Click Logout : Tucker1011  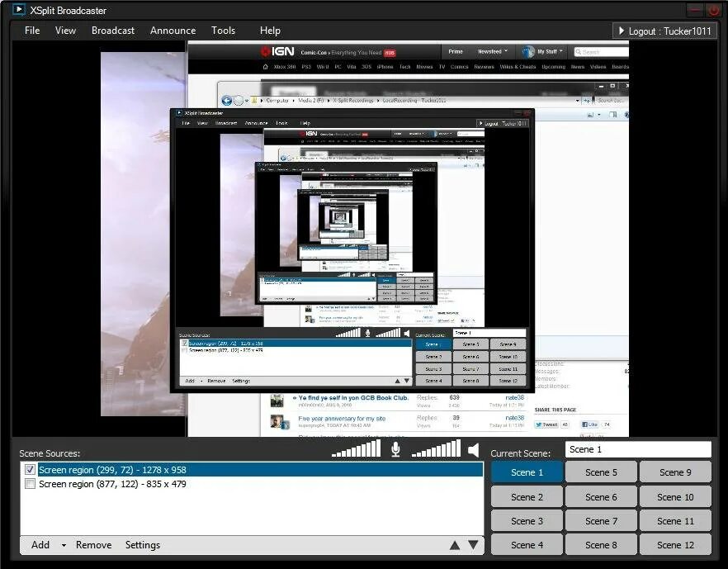point(669,31)
